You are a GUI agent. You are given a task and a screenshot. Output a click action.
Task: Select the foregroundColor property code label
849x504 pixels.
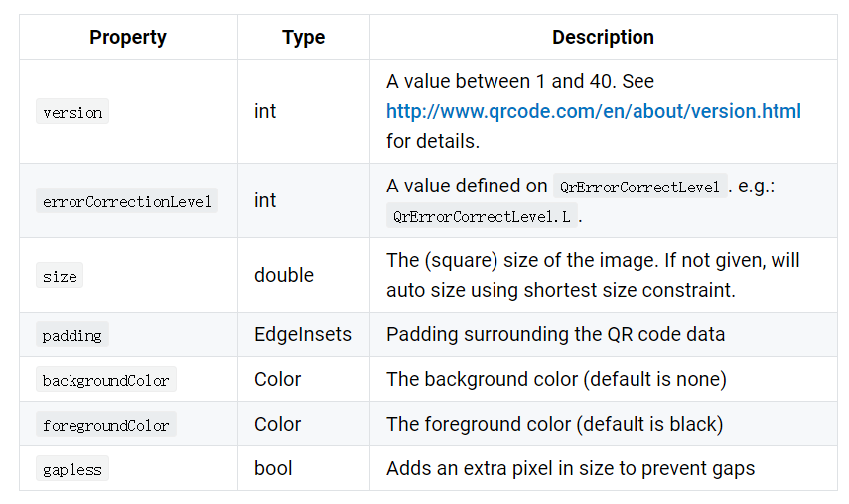point(106,424)
